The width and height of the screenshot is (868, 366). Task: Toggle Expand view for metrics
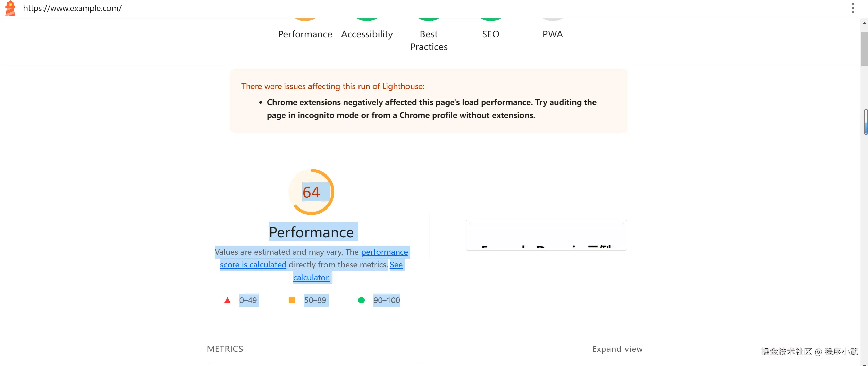point(617,349)
